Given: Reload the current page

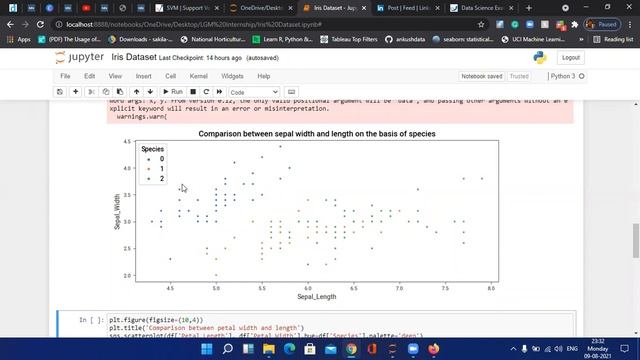Looking at the screenshot, I should (40, 24).
